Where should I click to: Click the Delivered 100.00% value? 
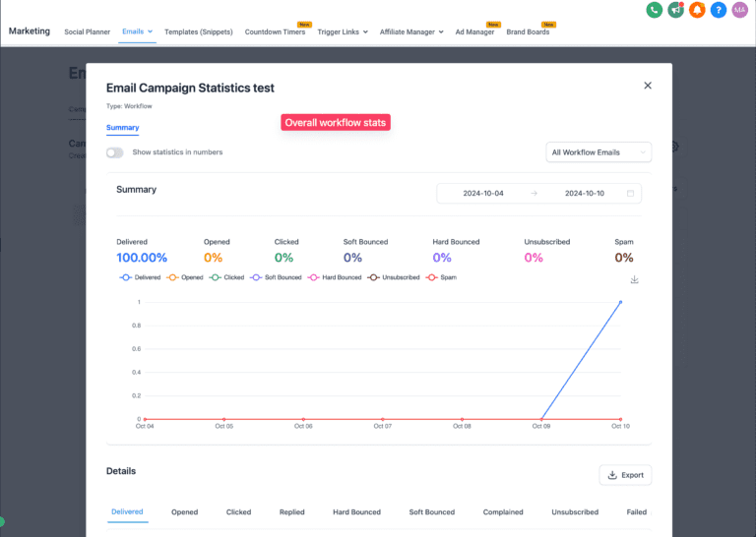(142, 258)
